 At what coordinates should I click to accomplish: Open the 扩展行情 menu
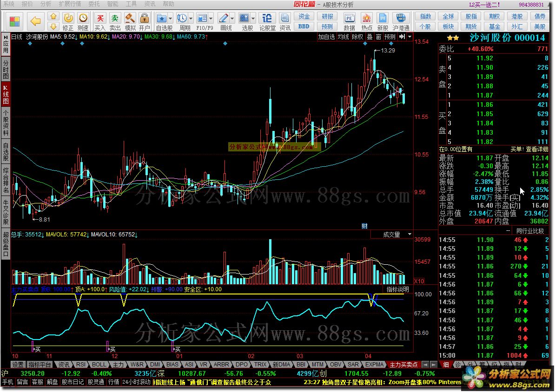[70, 4]
